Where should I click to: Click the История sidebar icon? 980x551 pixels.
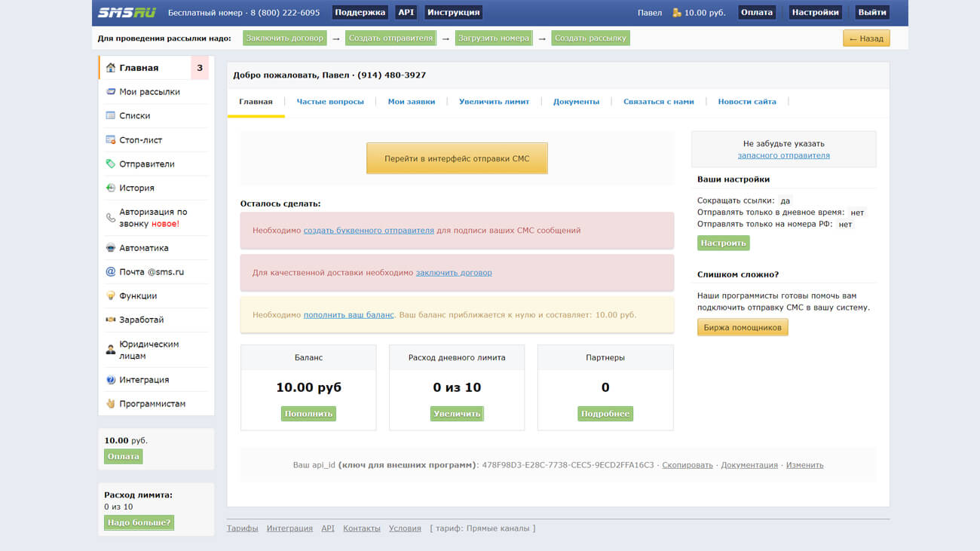[x=111, y=188]
